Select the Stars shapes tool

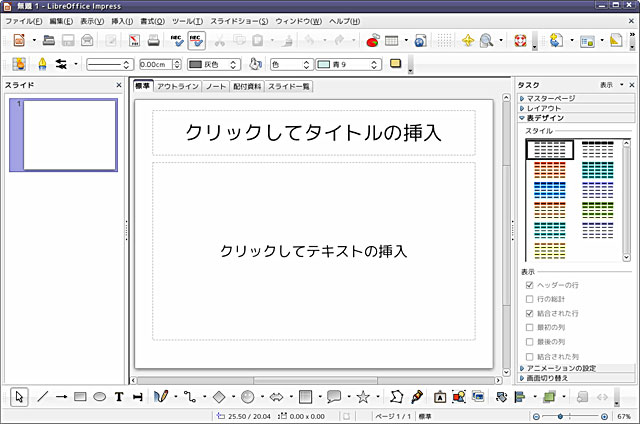pos(363,397)
